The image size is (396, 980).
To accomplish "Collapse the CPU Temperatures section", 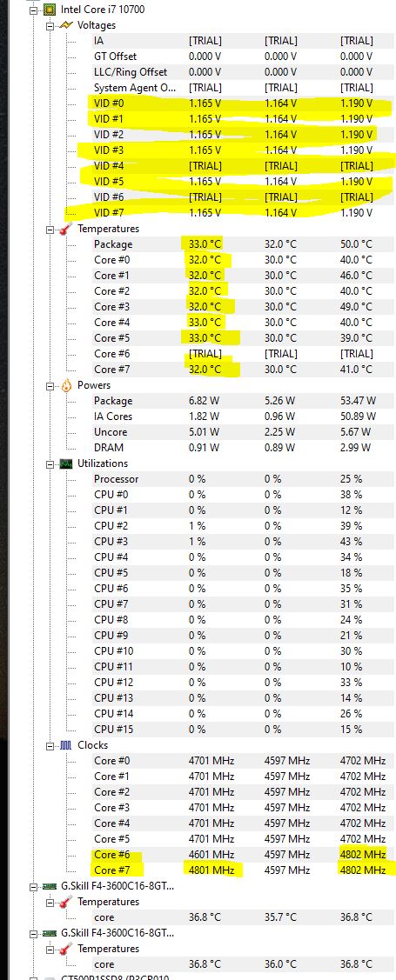I will point(50,230).
